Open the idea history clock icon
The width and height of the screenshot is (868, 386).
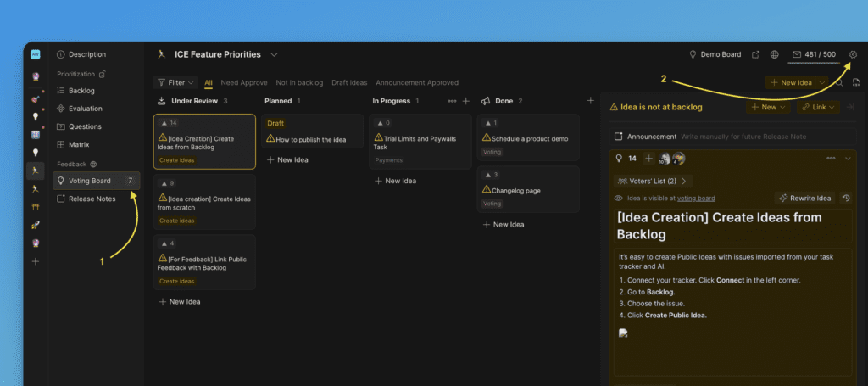[846, 198]
